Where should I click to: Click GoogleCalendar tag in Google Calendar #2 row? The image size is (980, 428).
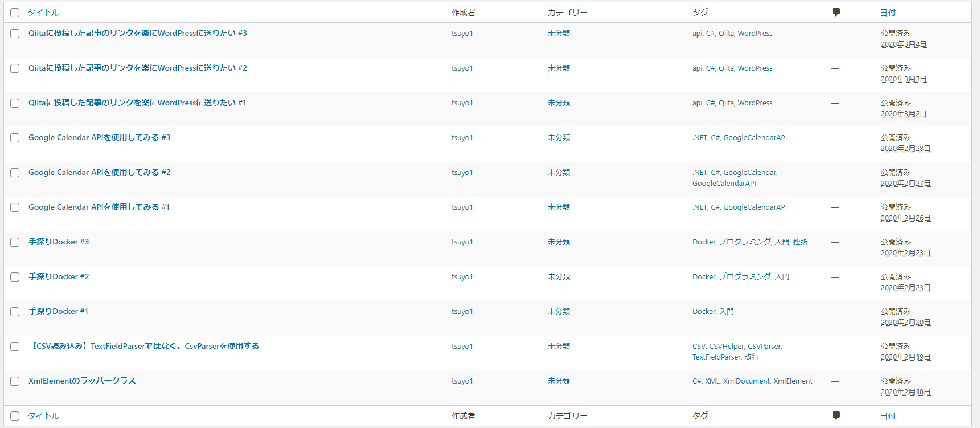(x=750, y=173)
